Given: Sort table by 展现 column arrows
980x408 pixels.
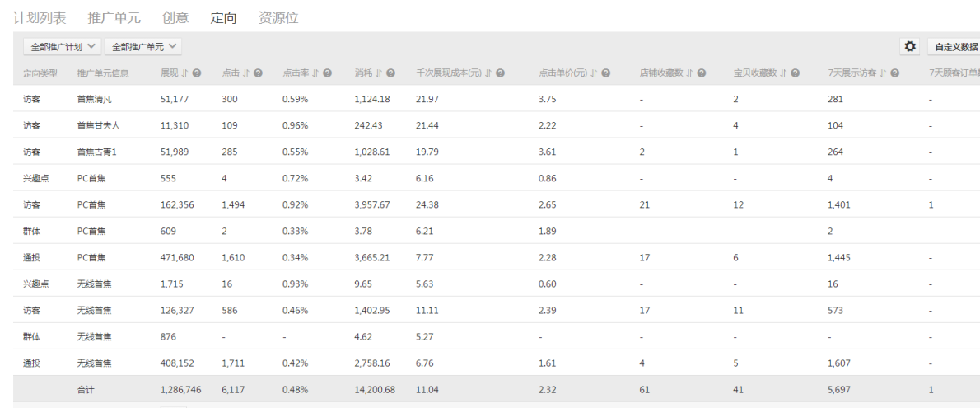Looking at the screenshot, I should click(x=185, y=74).
